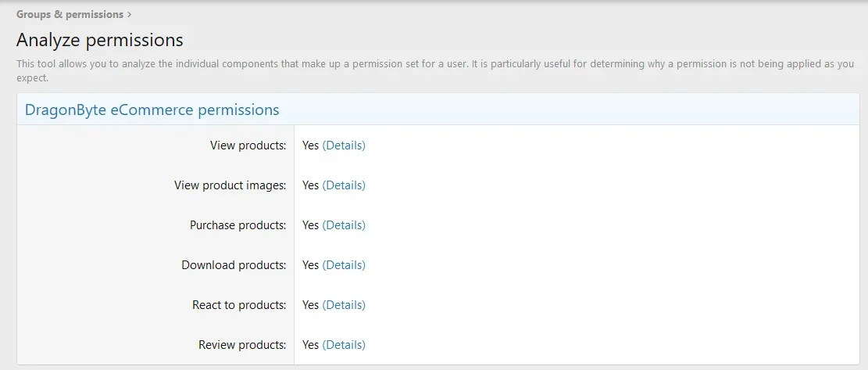Viewport: 868px width, 370px height.
Task: Click the DragonByte eCommerce permissions header
Action: tap(152, 110)
